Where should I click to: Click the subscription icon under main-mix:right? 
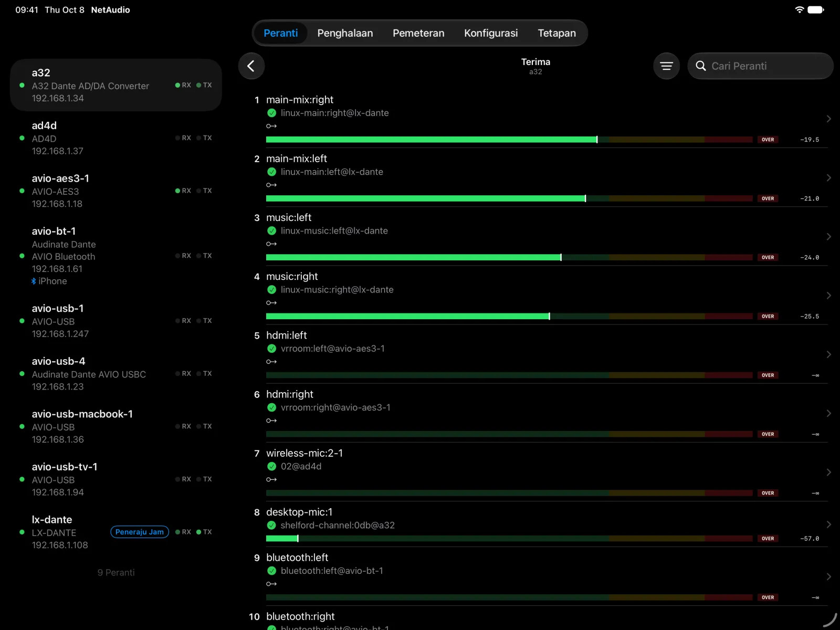click(271, 126)
